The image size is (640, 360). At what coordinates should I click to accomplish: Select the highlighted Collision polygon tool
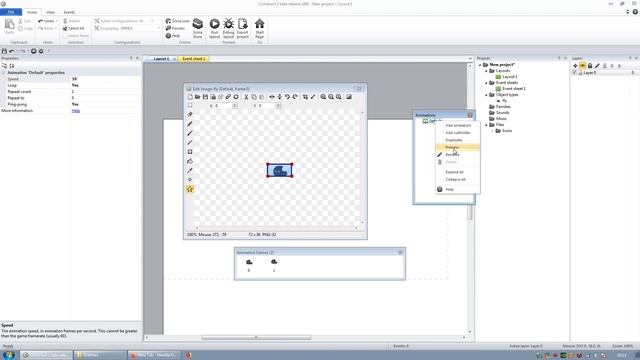tap(190, 189)
